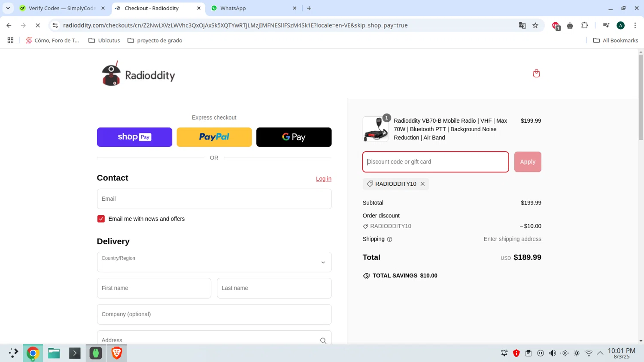Open the Cómo, Foro de T... bookmark

(x=52, y=40)
